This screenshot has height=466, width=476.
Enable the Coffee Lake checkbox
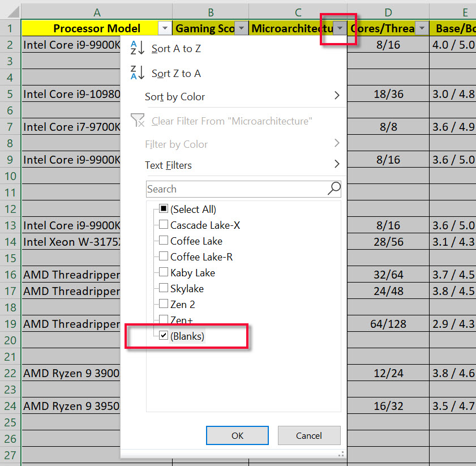(164, 241)
